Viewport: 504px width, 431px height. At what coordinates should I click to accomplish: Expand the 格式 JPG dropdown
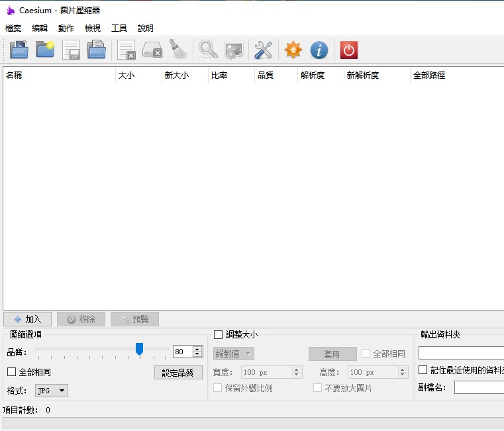point(52,391)
